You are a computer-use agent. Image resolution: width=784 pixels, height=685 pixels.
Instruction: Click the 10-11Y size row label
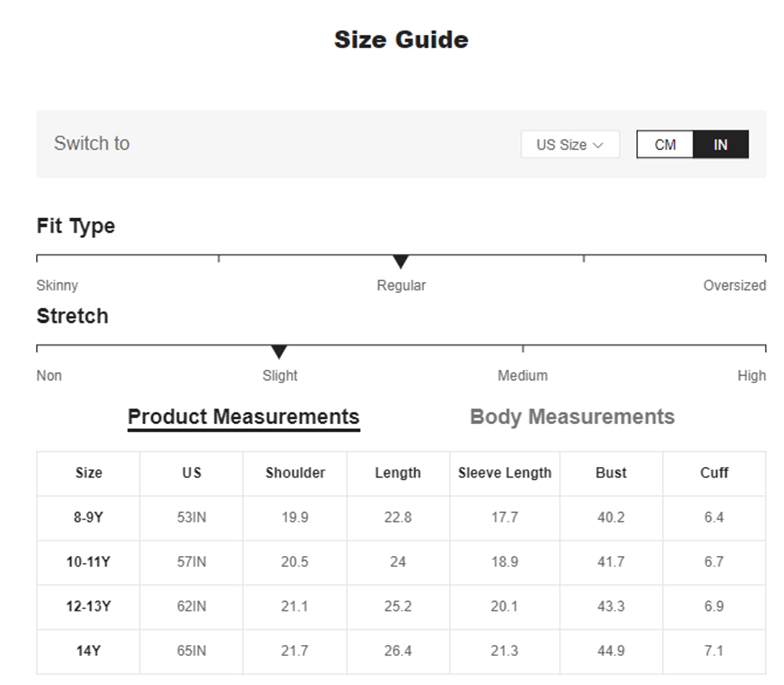point(88,562)
